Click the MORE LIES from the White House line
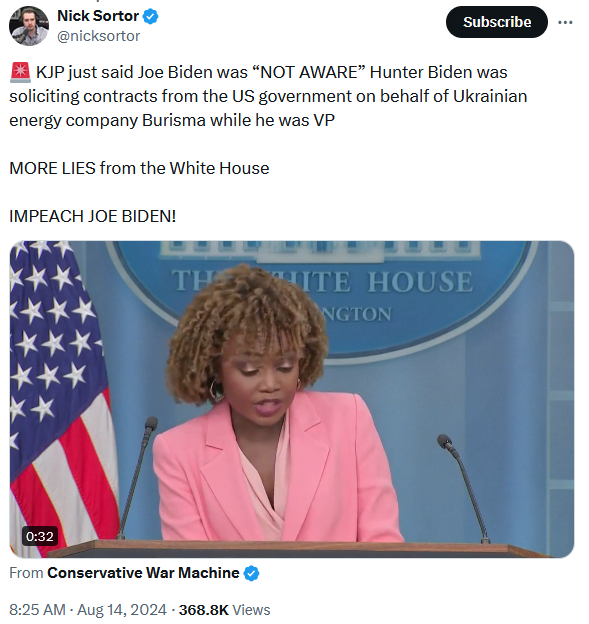 tap(139, 168)
